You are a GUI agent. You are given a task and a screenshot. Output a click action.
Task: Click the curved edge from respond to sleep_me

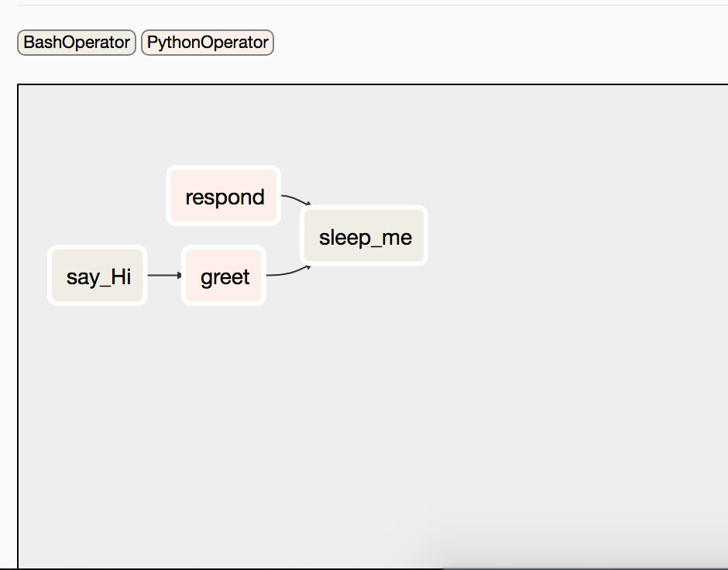294,198
